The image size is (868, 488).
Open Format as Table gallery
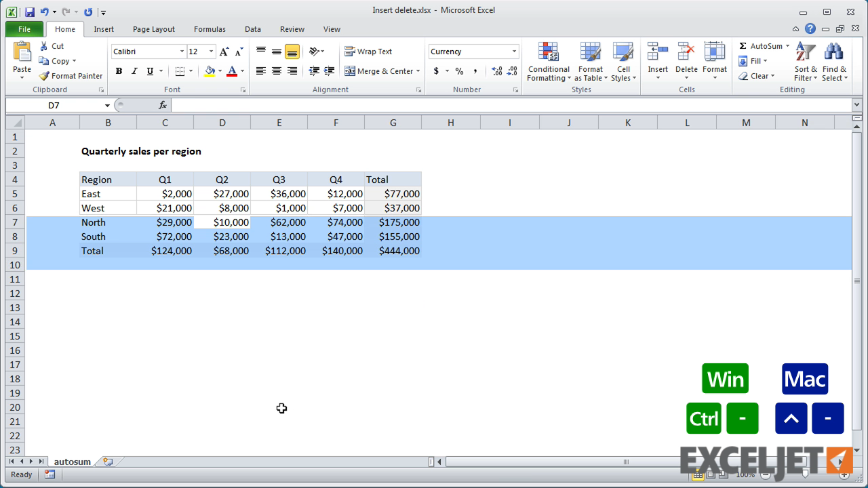(590, 62)
